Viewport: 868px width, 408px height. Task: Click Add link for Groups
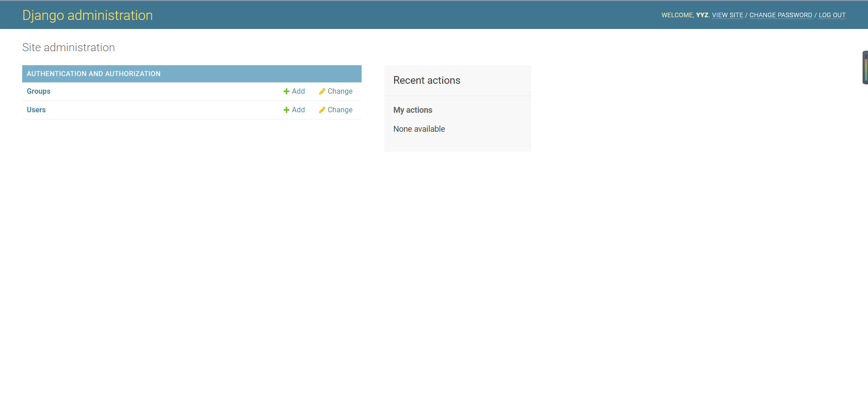pyautogui.click(x=298, y=91)
